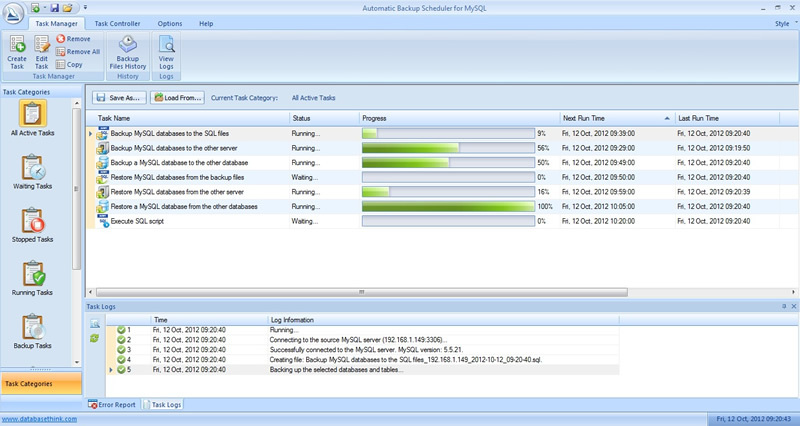Click the Task Categories orange button

pos(41,384)
